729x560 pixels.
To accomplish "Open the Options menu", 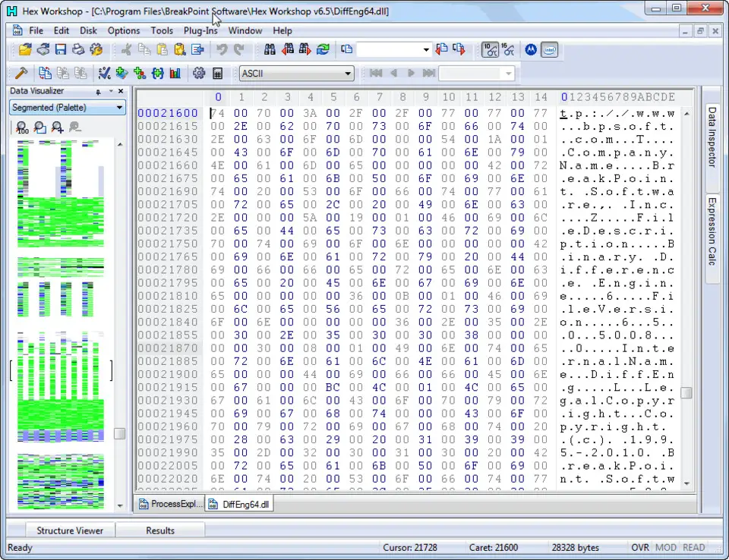I will tap(124, 30).
